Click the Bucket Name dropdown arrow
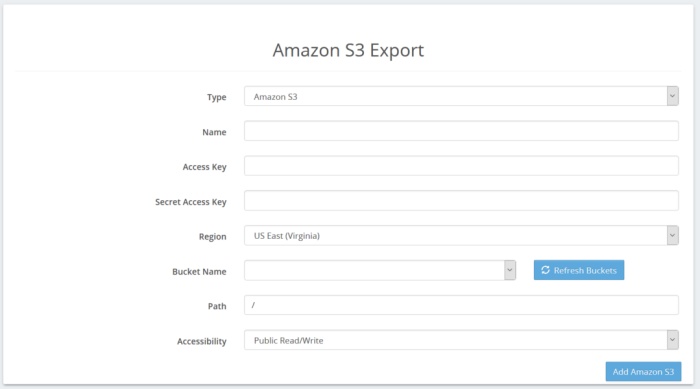This screenshot has width=700, height=389. click(x=510, y=270)
